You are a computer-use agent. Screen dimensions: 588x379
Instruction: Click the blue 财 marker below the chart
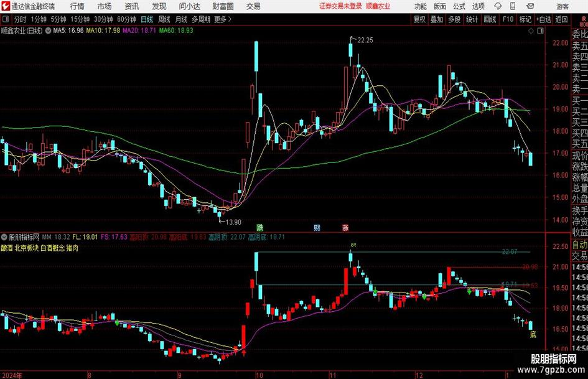[317, 227]
